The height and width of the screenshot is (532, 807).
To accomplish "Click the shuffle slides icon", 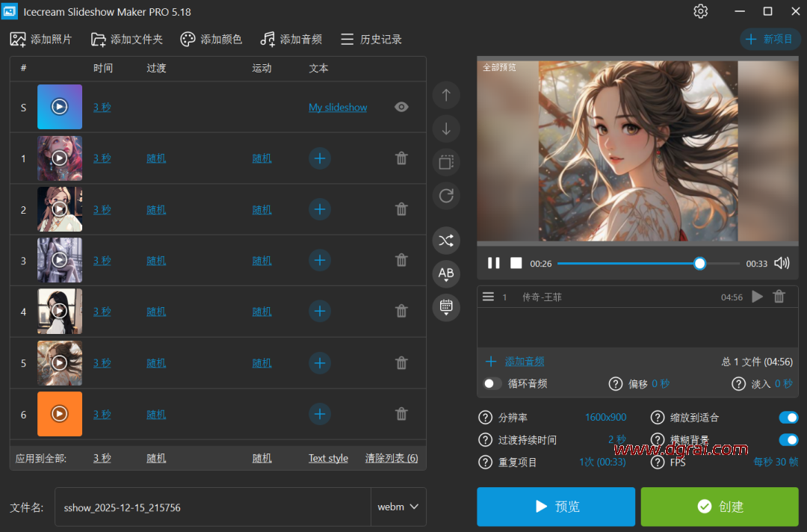I will 446,241.
